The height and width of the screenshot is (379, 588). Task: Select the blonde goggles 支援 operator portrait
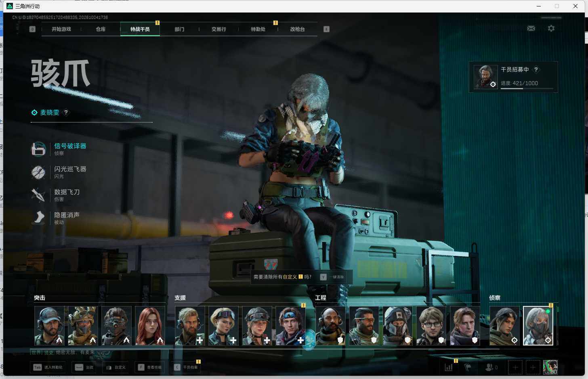coord(223,326)
